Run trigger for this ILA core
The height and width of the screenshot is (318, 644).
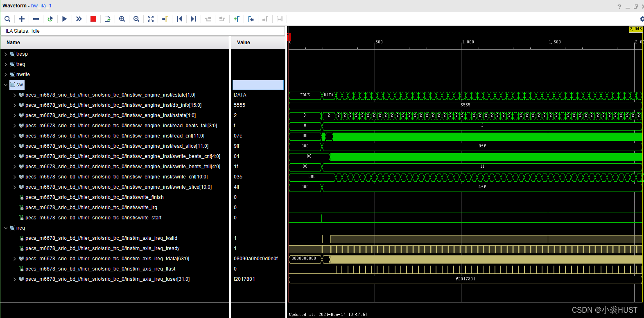coord(65,19)
